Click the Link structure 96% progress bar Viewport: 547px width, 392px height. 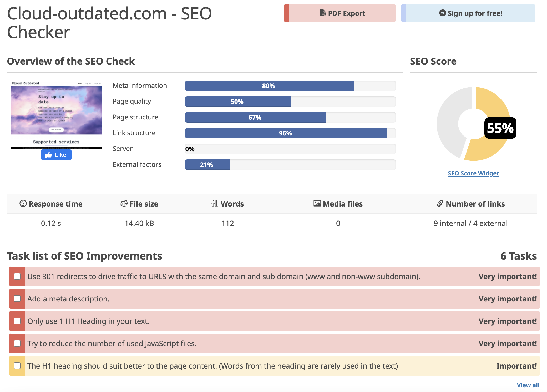click(286, 133)
